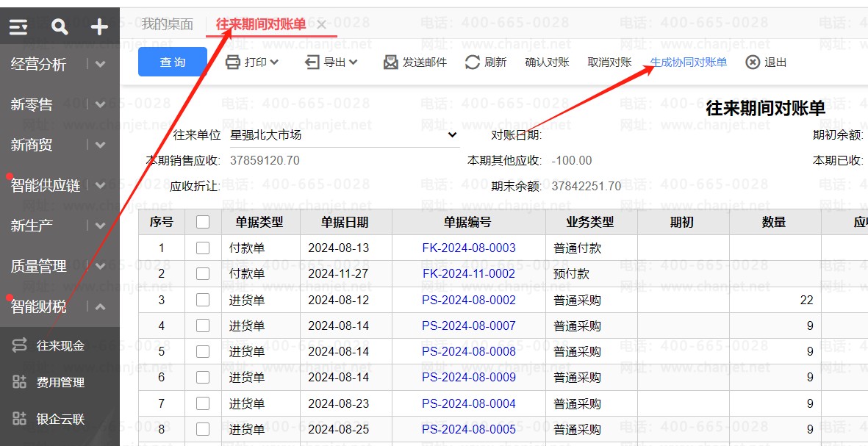Switch to the 我的桌面 tab
Screen dimensions: 868x446
167,24
